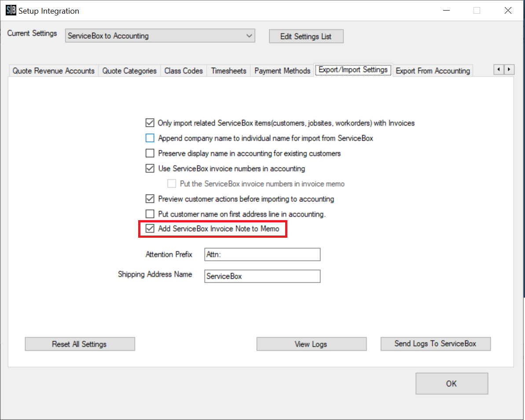The height and width of the screenshot is (420, 525).
Task: Toggle Only import related ServiceBox items checkbox
Action: (150, 123)
